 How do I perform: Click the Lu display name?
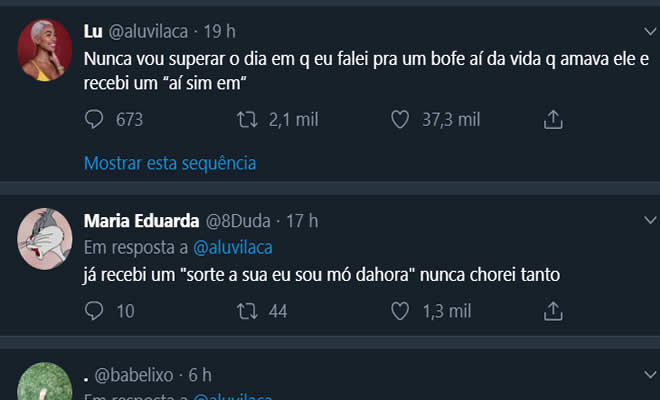[x=92, y=31]
